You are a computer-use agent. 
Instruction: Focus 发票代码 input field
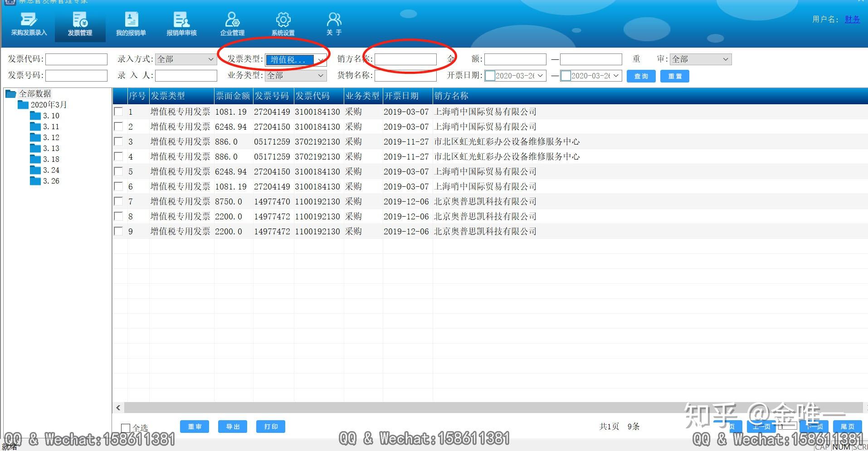tap(76, 59)
